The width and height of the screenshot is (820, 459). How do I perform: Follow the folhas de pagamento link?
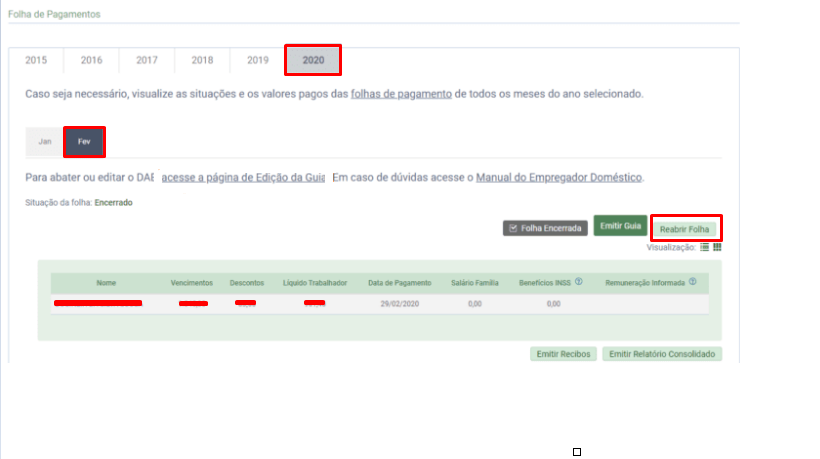tap(401, 94)
